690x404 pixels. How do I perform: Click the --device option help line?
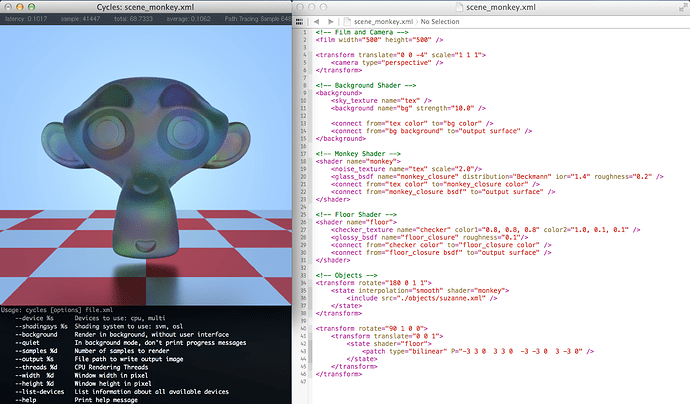(90, 318)
